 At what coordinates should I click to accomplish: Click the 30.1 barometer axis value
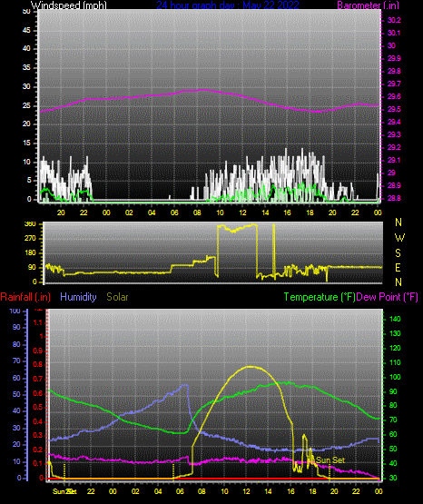[x=394, y=33]
